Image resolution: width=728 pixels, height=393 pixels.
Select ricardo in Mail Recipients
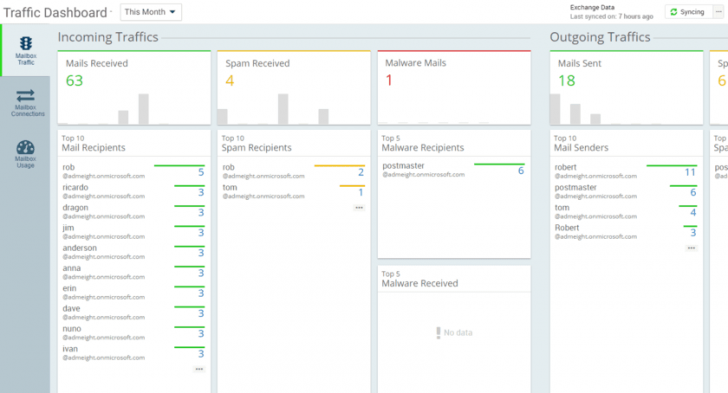coord(133,191)
